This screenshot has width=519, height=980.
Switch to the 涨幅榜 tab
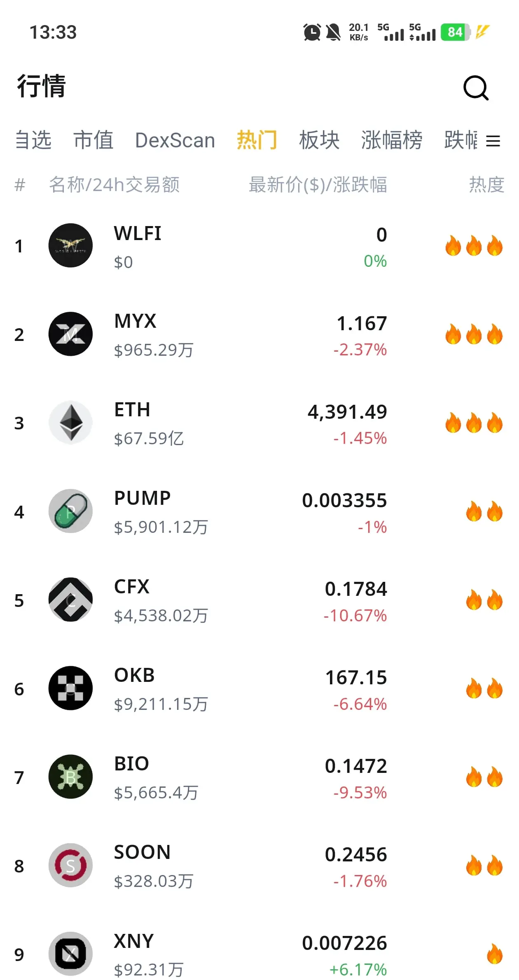click(x=392, y=140)
